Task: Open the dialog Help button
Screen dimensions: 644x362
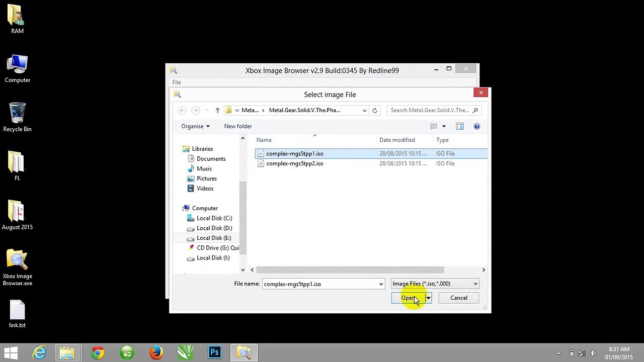Action: (476, 126)
